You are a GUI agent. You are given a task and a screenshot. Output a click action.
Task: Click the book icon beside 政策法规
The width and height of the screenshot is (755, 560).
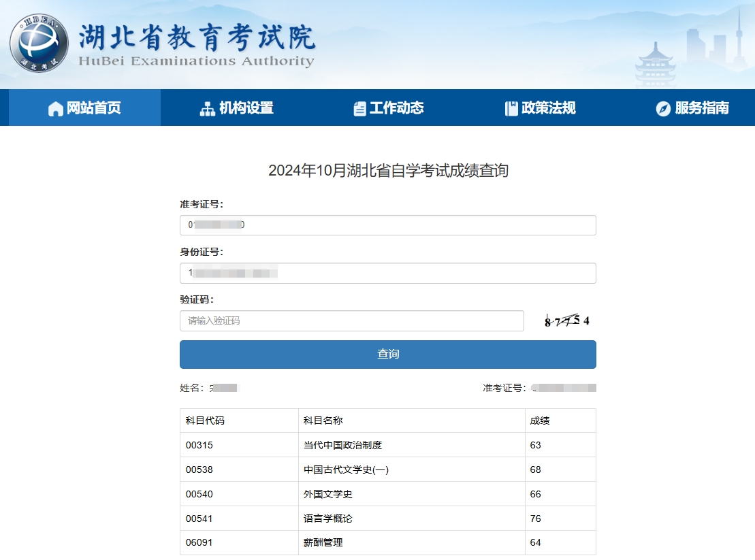tap(511, 109)
